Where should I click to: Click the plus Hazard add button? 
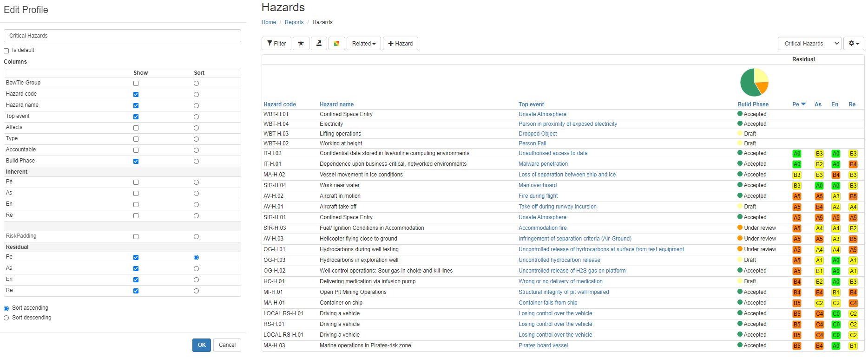click(x=400, y=44)
